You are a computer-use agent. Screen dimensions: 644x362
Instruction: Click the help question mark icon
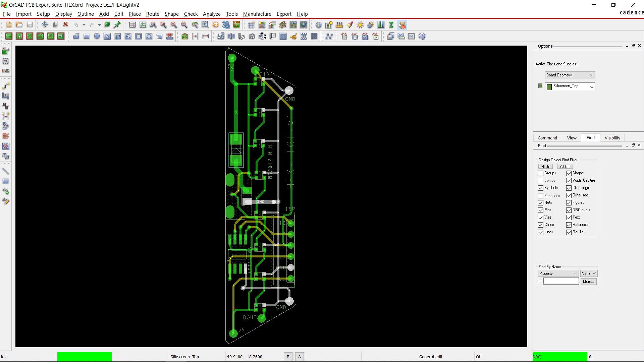click(422, 37)
